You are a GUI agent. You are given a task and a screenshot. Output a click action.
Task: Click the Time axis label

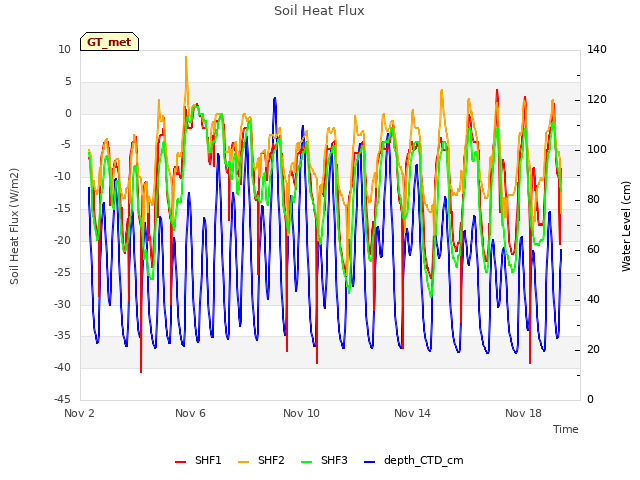[566, 429]
